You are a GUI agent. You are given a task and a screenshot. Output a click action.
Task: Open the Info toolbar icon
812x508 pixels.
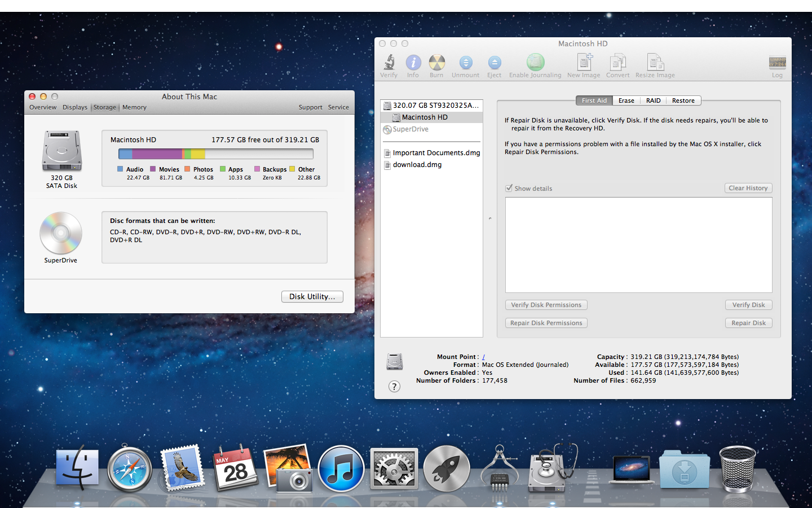point(413,63)
